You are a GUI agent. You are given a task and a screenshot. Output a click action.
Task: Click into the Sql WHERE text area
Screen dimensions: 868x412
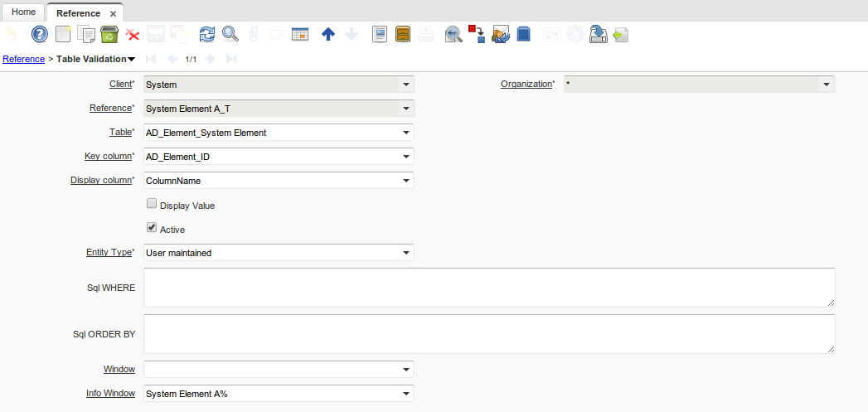[488, 287]
